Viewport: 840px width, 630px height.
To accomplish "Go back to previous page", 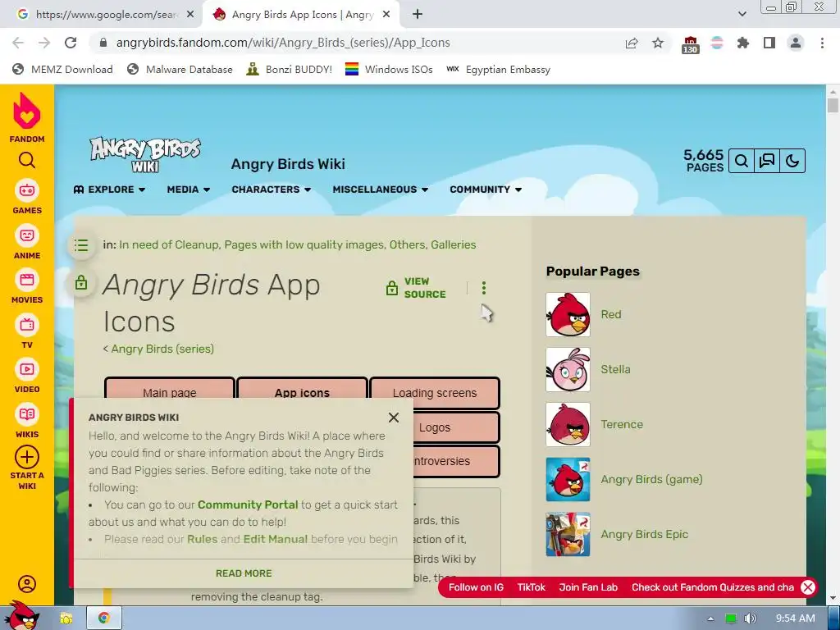I will click(18, 43).
